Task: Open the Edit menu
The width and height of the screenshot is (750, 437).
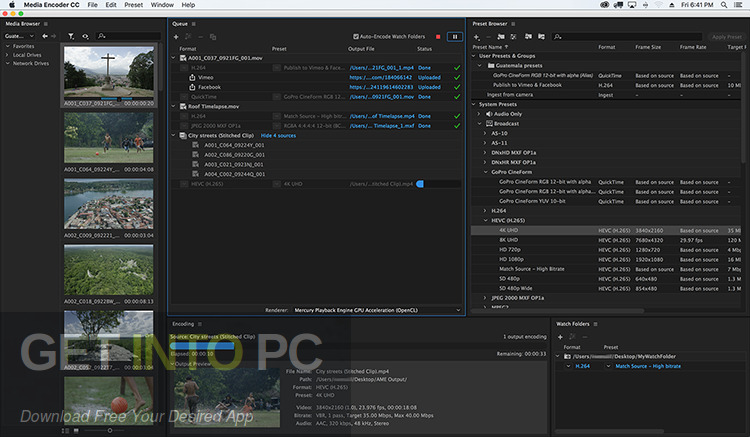Action: click(x=111, y=5)
